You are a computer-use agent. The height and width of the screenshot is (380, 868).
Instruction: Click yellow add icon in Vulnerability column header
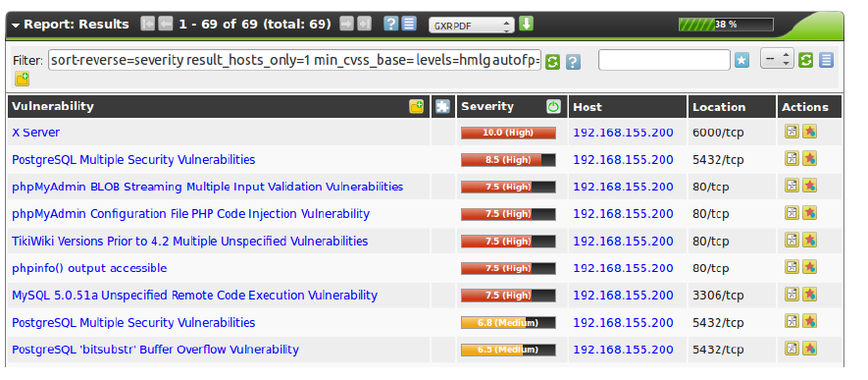click(x=416, y=106)
